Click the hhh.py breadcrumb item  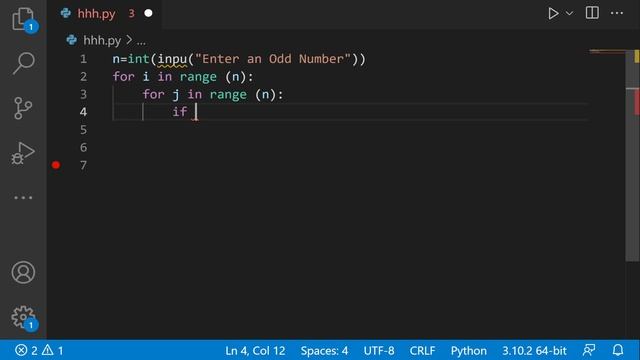tap(102, 40)
